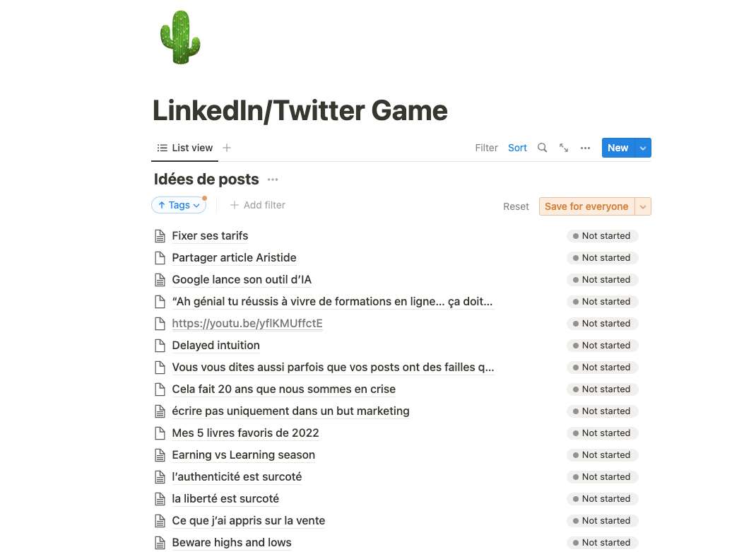
Task: Click the Save for everyone button
Action: [586, 206]
